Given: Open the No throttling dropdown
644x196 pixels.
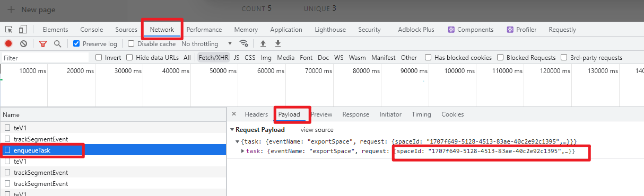Looking at the screenshot, I should pyautogui.click(x=207, y=44).
